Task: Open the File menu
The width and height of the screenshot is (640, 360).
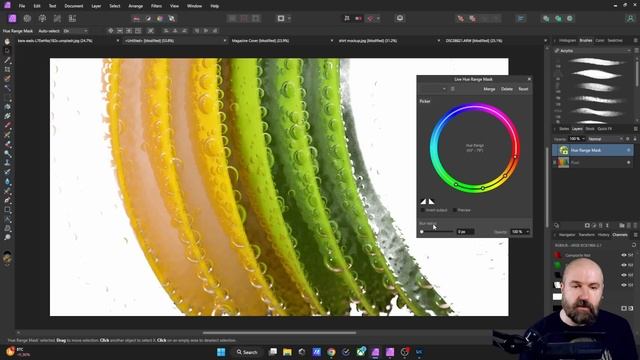Action: click(22, 6)
